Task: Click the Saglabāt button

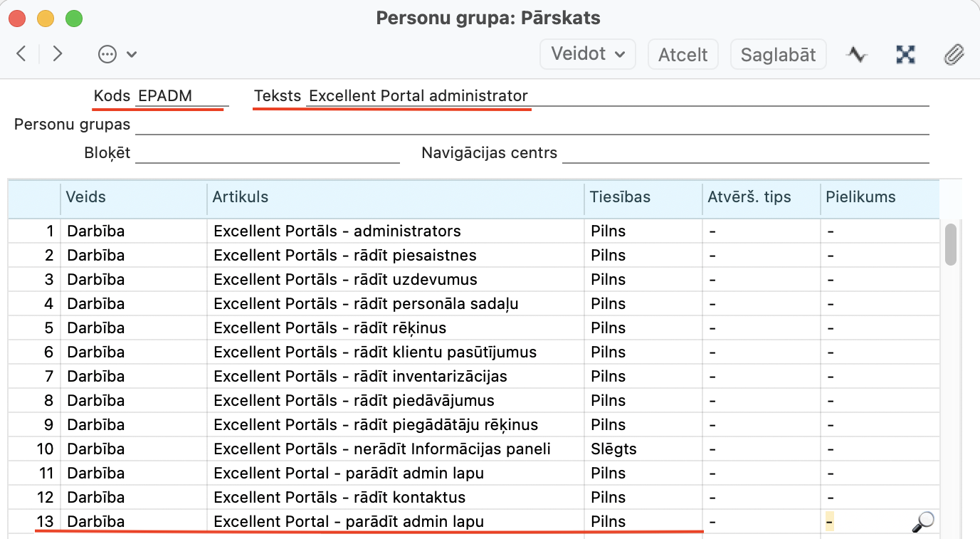Action: tap(778, 55)
